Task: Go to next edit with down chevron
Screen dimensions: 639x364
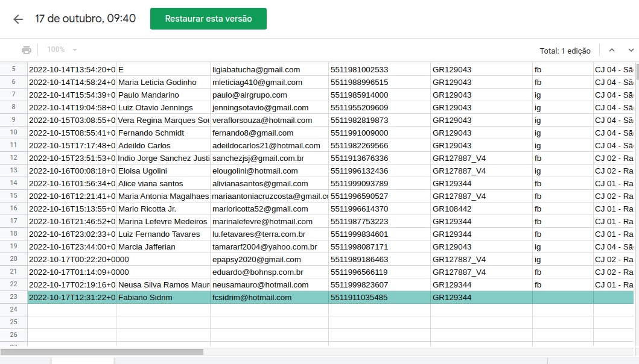Action: click(x=631, y=50)
